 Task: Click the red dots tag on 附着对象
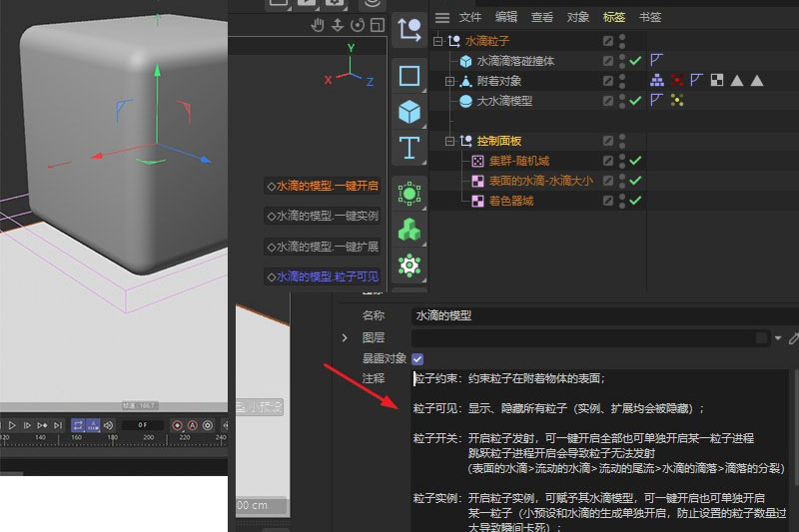[677, 81]
